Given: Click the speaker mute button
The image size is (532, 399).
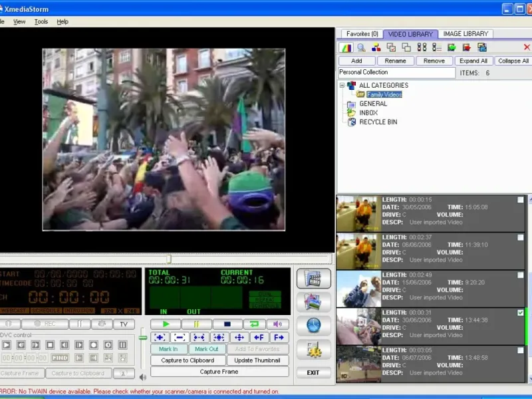Looking at the screenshot, I should pos(277,325).
